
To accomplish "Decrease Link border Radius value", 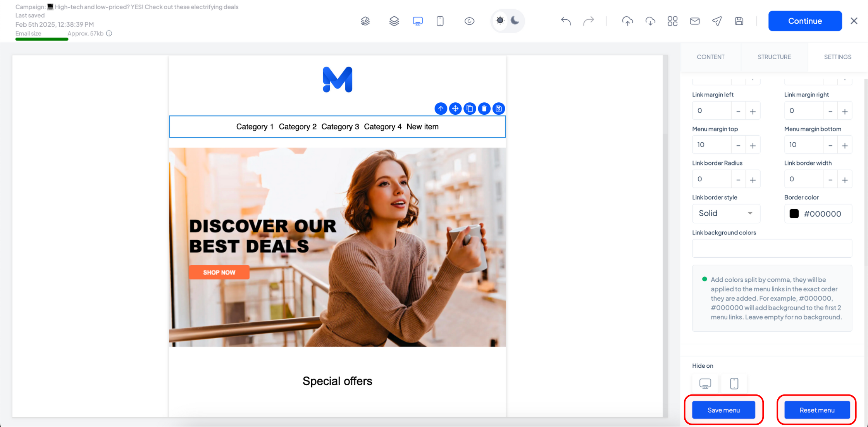I will [x=738, y=180].
